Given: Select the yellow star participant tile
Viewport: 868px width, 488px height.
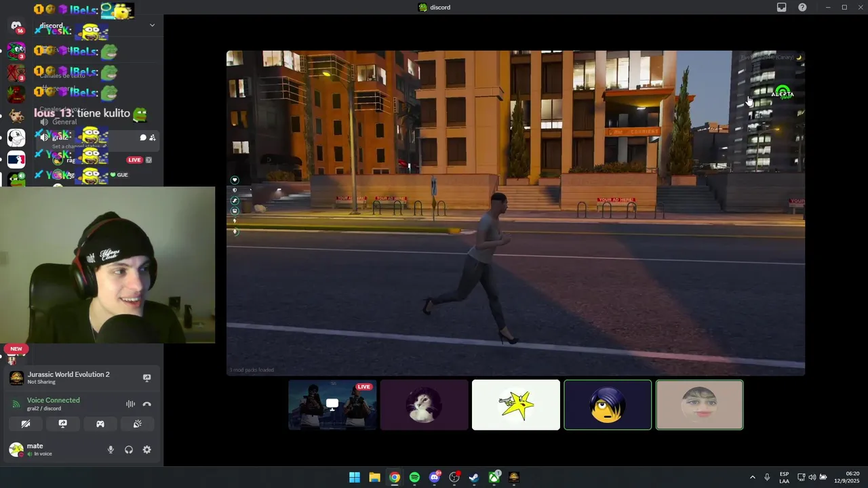Looking at the screenshot, I should pos(516,405).
